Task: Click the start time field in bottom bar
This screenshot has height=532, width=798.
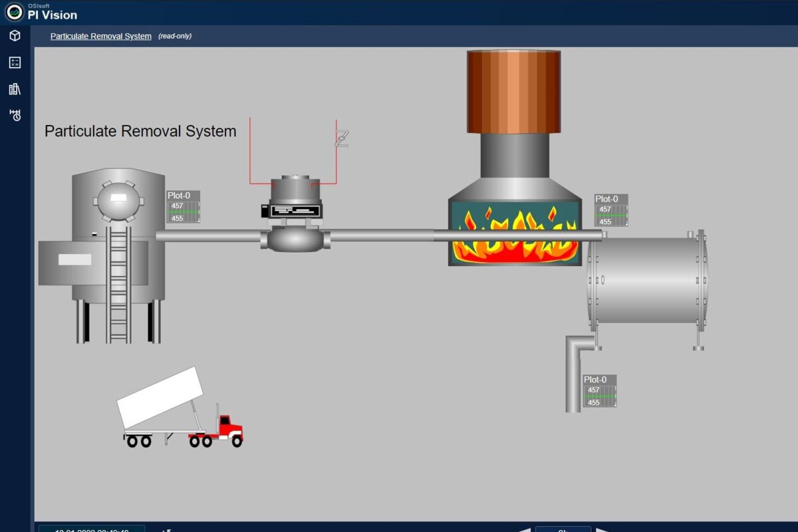Action: point(91,529)
